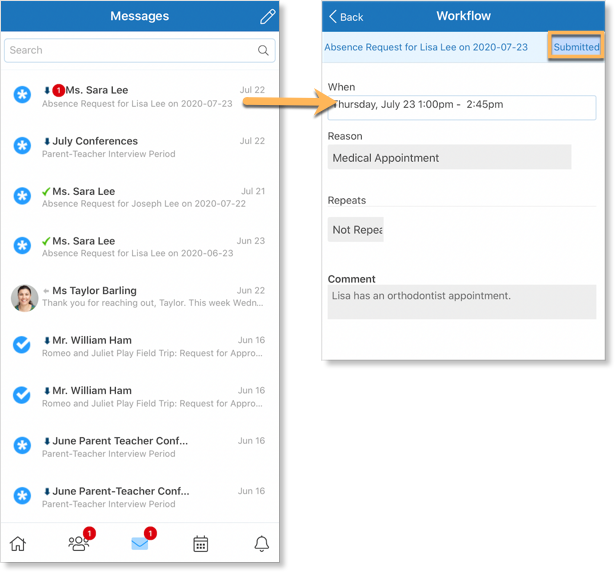Click the asterisk icon beside June Parent-Teacher Conf

[x=22, y=496]
